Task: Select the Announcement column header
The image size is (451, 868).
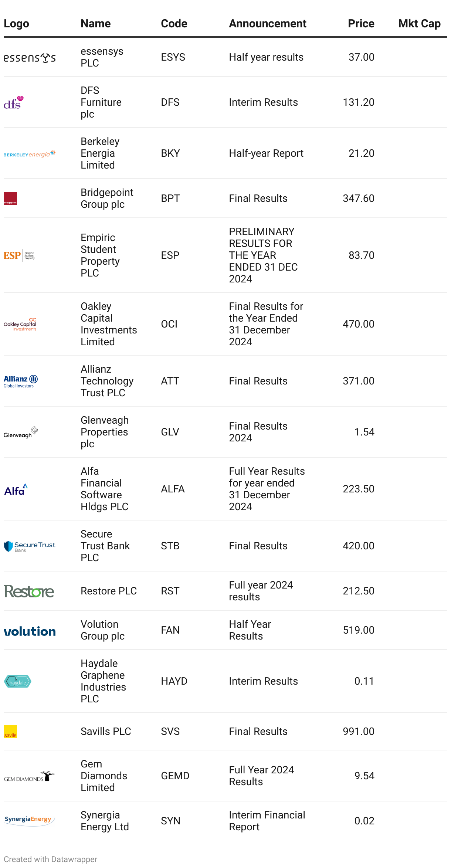Action: coord(268,24)
